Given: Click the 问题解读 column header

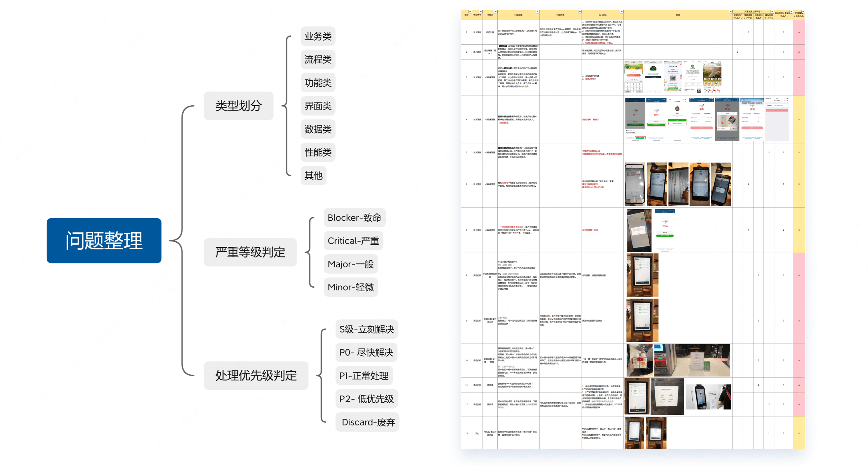Looking at the screenshot, I should (x=560, y=15).
